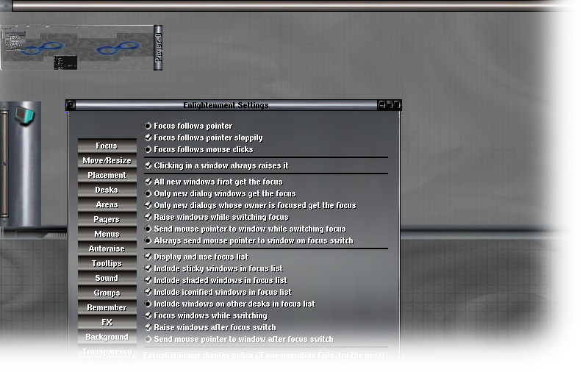This screenshot has height=386, width=588.
Task: Show the Tooltips settings tab
Action: coord(107,263)
